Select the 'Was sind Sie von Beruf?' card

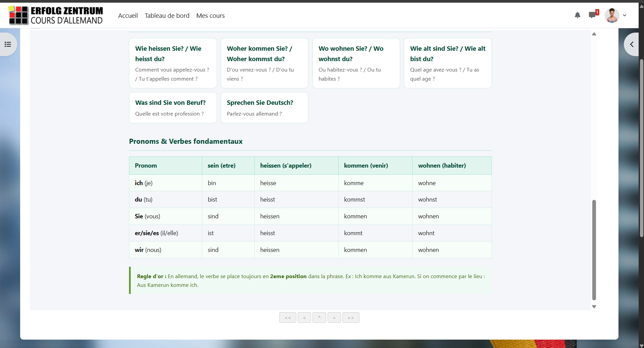tap(173, 107)
